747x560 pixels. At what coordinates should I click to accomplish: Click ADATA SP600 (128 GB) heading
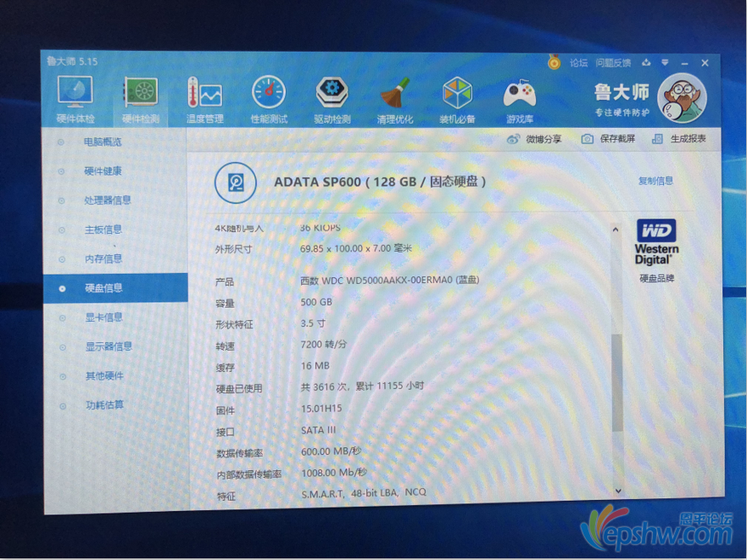pyautogui.click(x=380, y=182)
